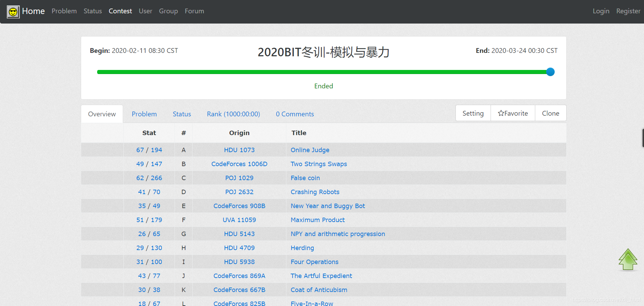
Task: Open the Problem navbar menu item
Action: (64, 11)
